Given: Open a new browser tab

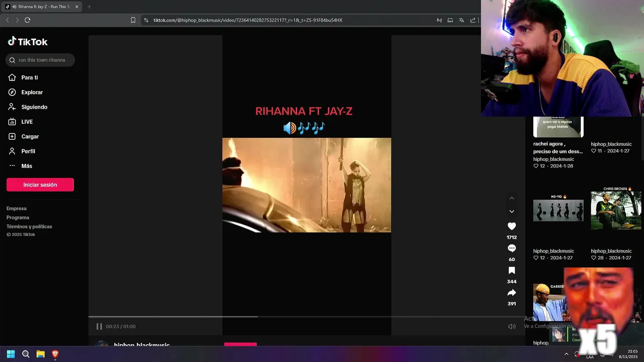Looking at the screenshot, I should (x=89, y=7).
